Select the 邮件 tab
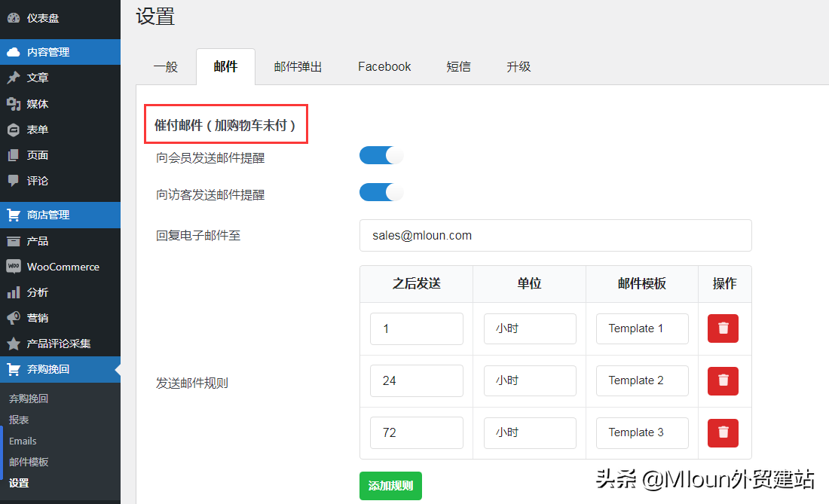 click(x=226, y=66)
